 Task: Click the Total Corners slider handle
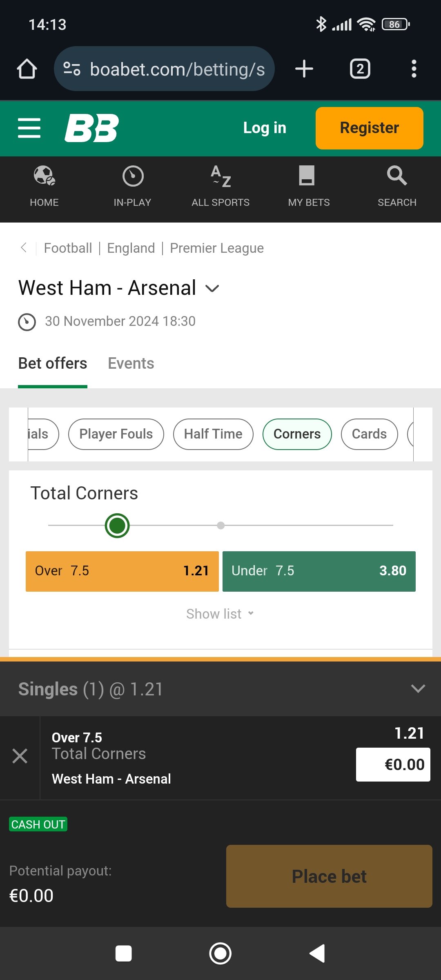[117, 526]
